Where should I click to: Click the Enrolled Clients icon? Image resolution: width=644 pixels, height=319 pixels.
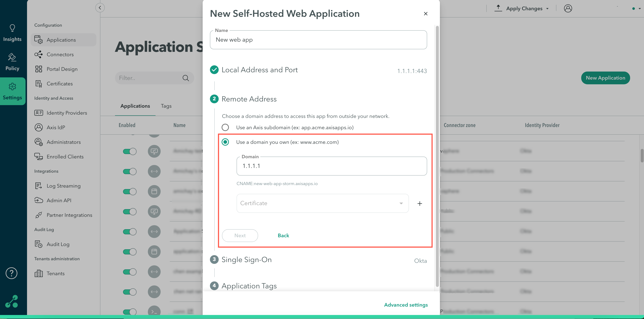[x=39, y=157]
